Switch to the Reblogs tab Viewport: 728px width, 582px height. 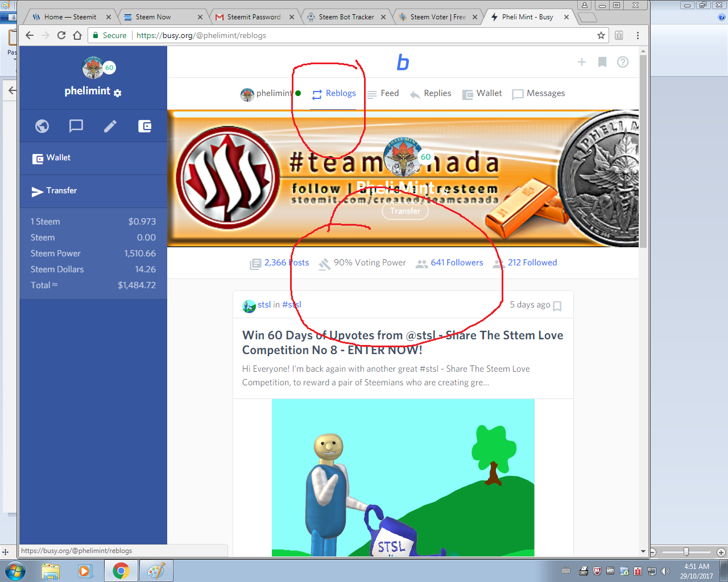click(x=334, y=94)
